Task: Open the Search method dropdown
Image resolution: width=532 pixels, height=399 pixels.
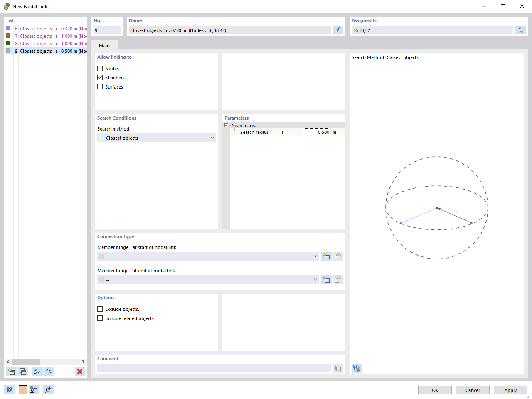Action: [x=212, y=138]
